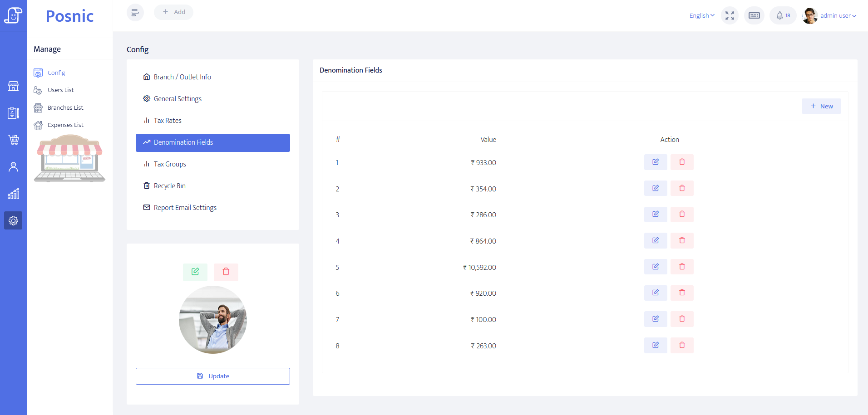868x415 pixels.
Task: Edit the ₹ 100.00 denomination
Action: [x=656, y=319]
